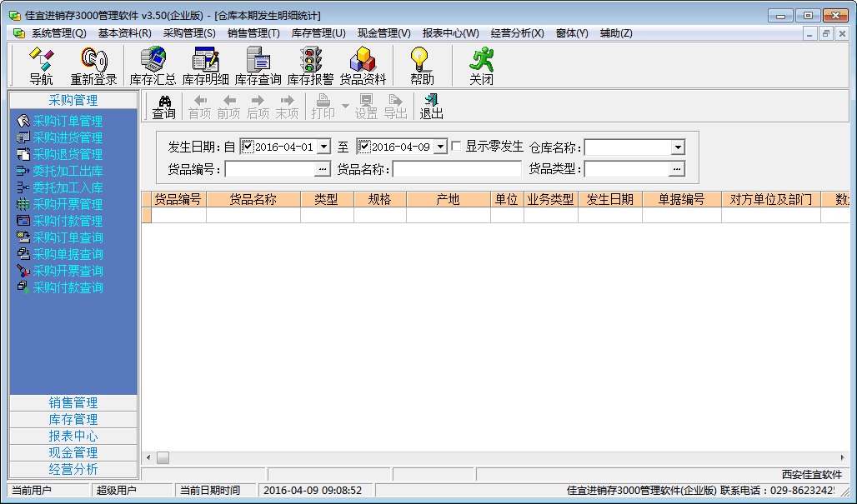Switch to 销售管理 sidebar section
Viewport: 857px width, 504px height.
(73, 403)
